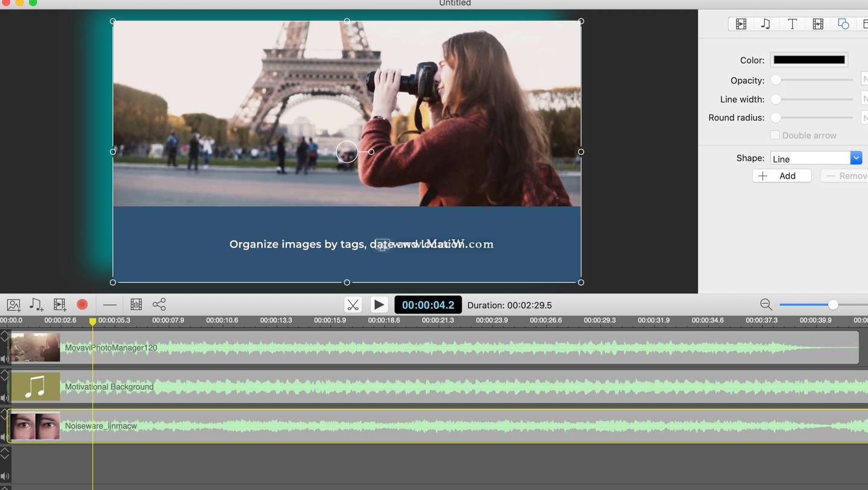Image resolution: width=868 pixels, height=490 pixels.
Task: Start recording with the red record button
Action: [x=83, y=305]
